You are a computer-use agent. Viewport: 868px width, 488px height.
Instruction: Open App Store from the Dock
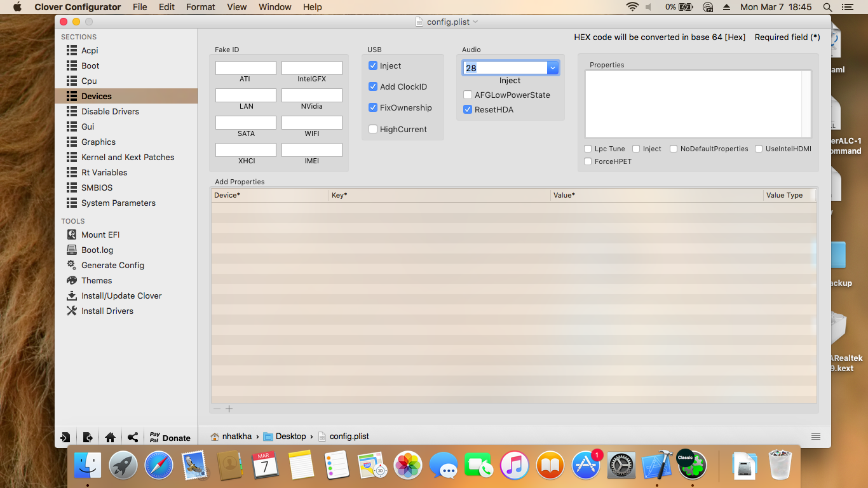click(x=586, y=465)
